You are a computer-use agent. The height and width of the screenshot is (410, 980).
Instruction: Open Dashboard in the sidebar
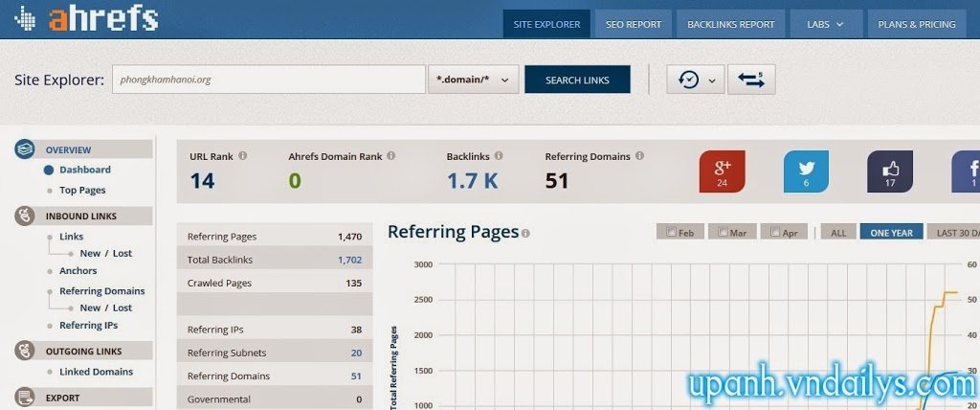85,170
